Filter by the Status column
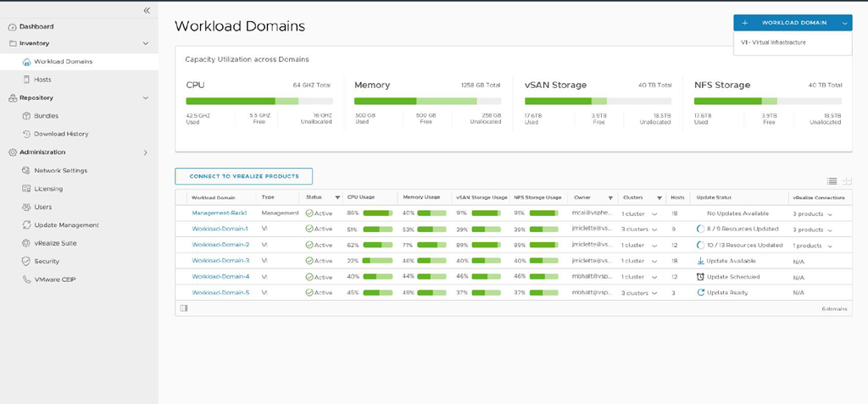The image size is (868, 404). coord(337,197)
